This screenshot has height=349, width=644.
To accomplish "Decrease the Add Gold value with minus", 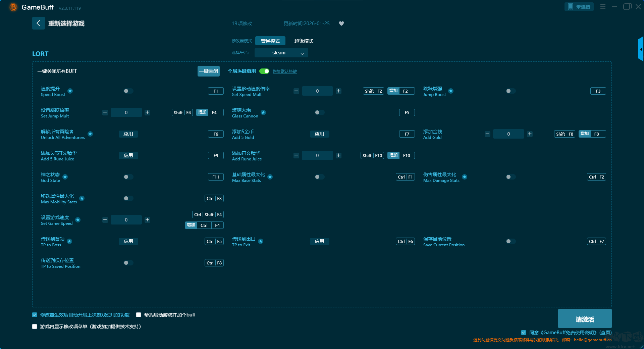I will pyautogui.click(x=487, y=134).
